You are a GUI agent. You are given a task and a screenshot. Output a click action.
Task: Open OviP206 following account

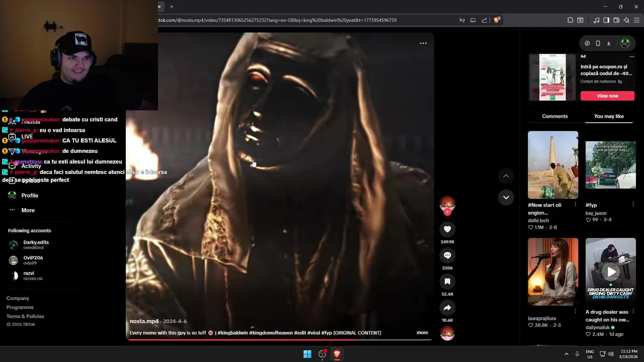click(33, 260)
